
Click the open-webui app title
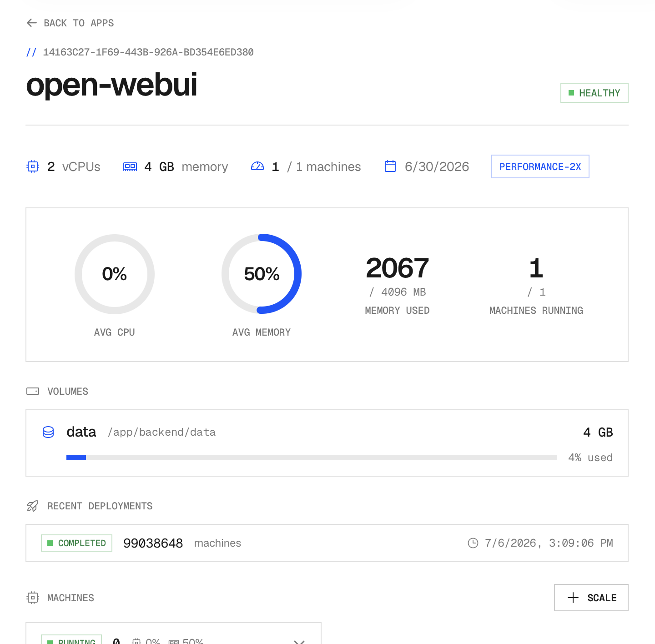(x=111, y=85)
